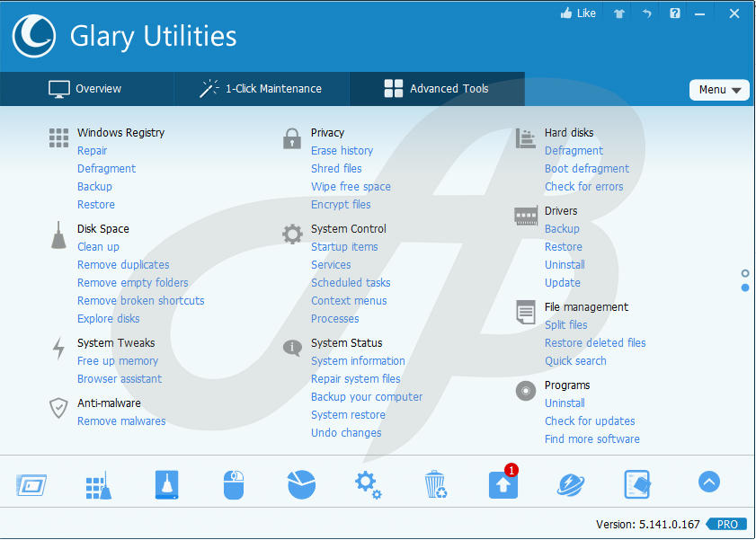The image size is (756, 540).
Task: Select the second (filled) page indicator dot
Action: coord(745,288)
